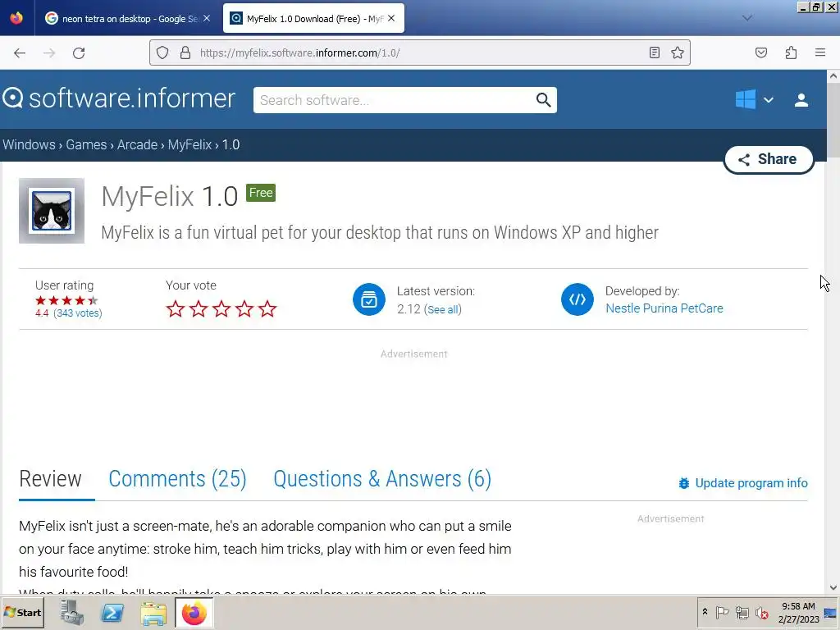Image resolution: width=840 pixels, height=630 pixels.
Task: Rate three stars in Your vote
Action: tap(221, 308)
